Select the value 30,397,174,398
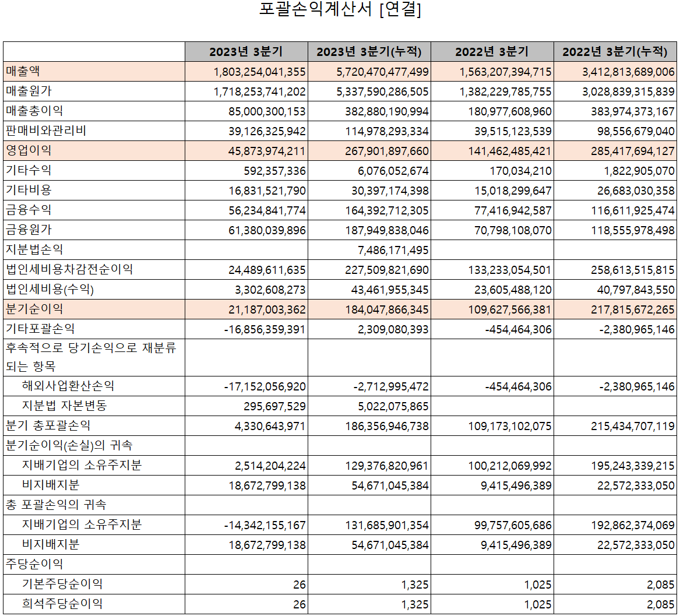680x616 pixels. 390,191
